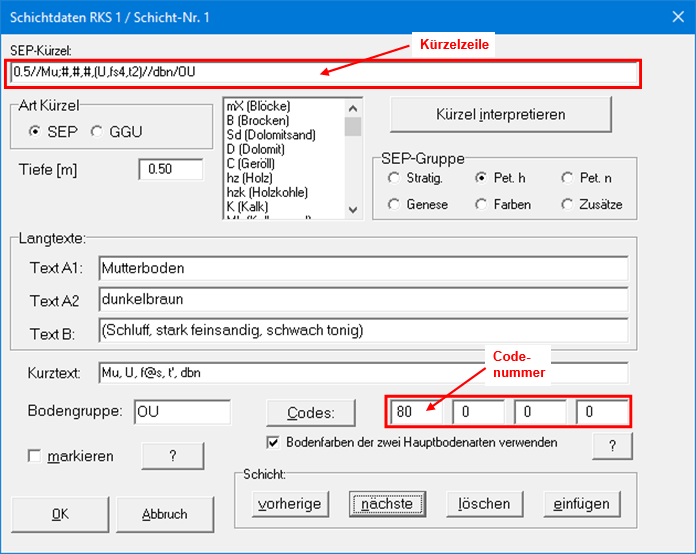Click the Tiefe [m] depth field

(171, 169)
